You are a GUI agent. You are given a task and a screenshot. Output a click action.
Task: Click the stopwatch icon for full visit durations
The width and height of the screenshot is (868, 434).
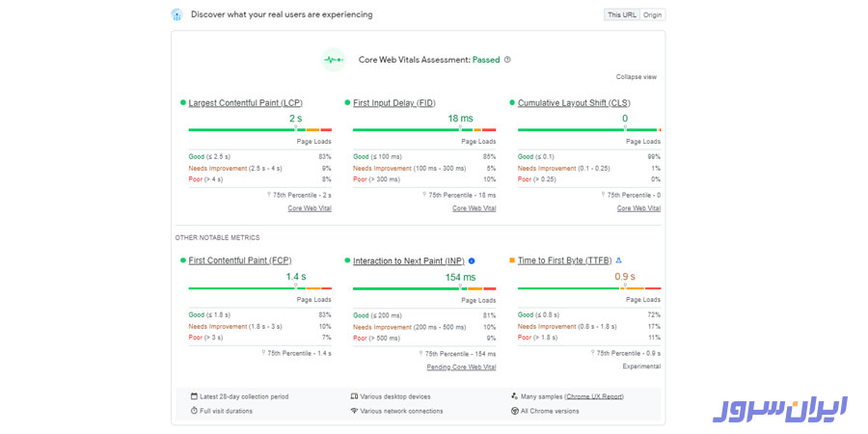(194, 411)
